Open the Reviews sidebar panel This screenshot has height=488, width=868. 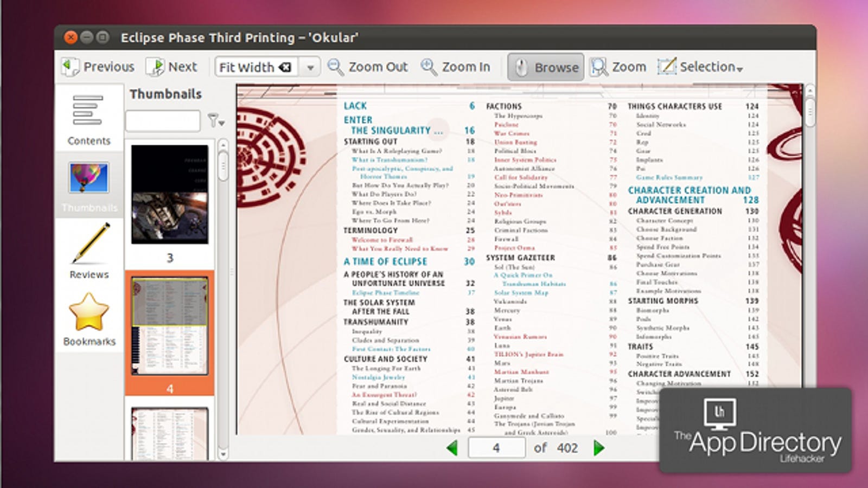[89, 252]
